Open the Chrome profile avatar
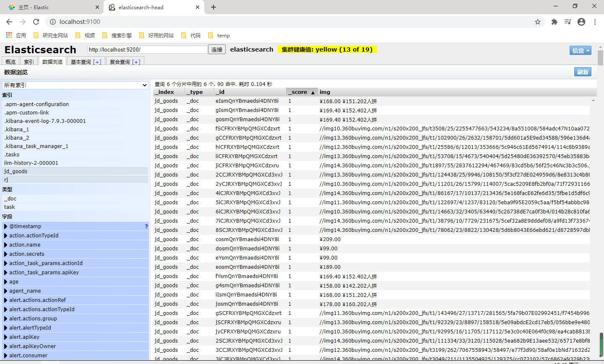Screen dimensions: 604x364 coord(581,22)
